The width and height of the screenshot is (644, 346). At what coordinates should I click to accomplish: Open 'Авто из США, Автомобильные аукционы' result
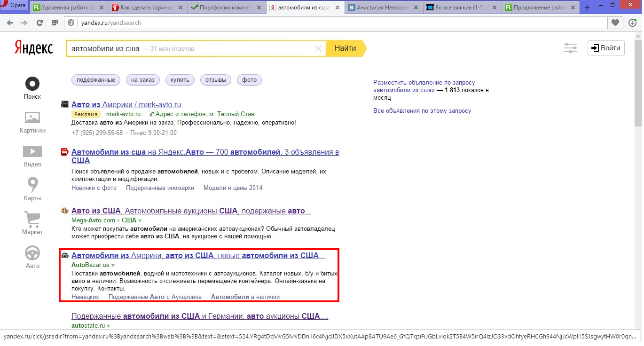tap(191, 211)
